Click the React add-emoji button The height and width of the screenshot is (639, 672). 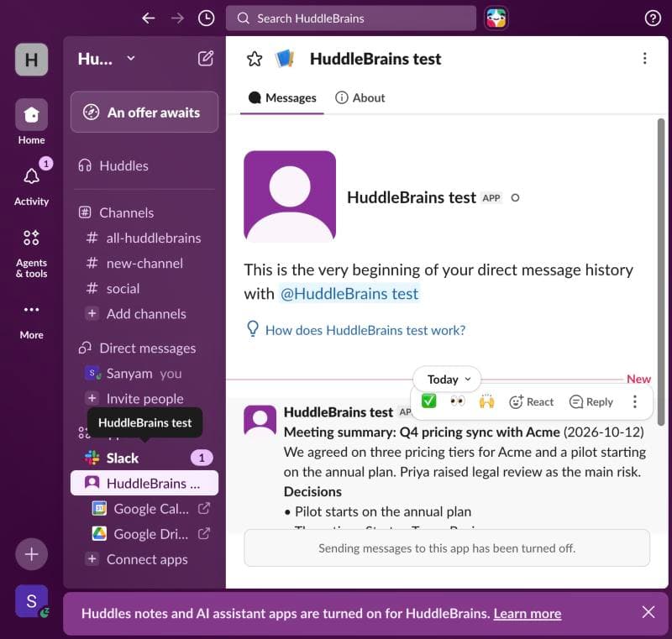coord(532,401)
